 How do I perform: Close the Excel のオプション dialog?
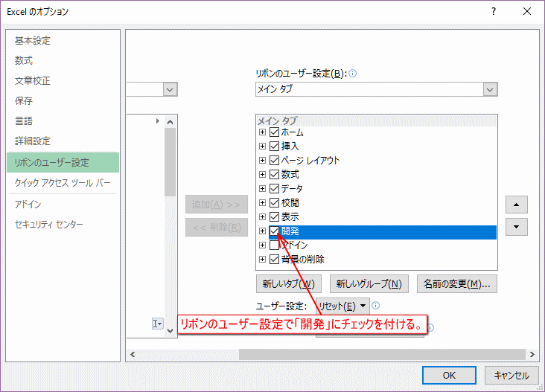click(x=527, y=11)
